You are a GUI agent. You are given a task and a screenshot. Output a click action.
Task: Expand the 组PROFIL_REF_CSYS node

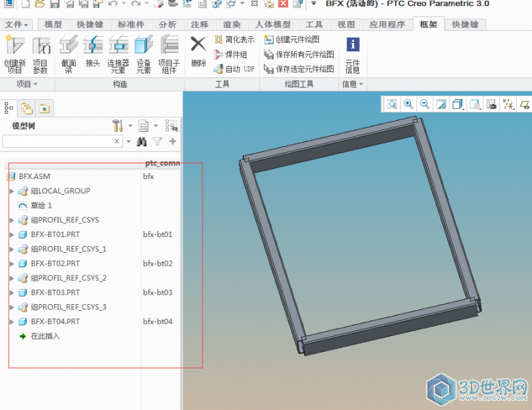[x=12, y=220]
